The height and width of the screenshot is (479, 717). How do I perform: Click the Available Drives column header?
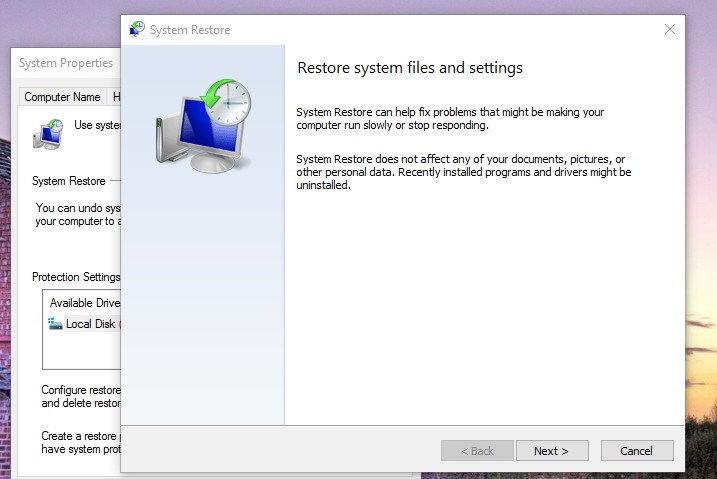tap(84, 303)
